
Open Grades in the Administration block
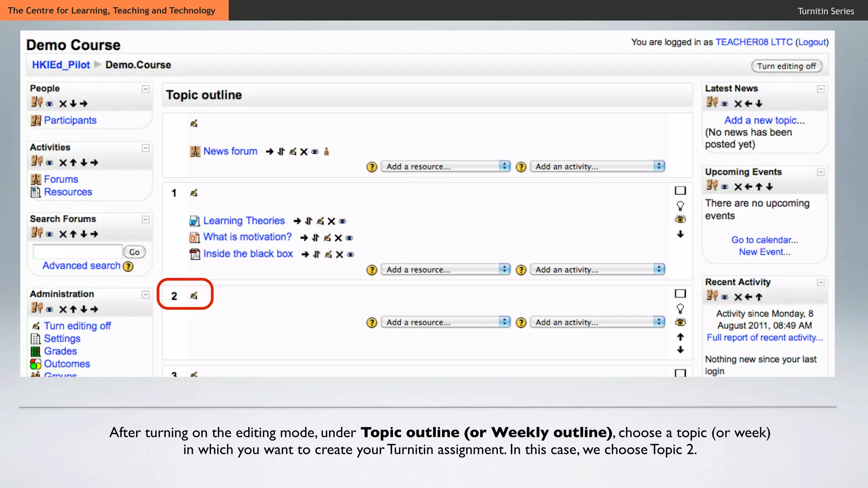pos(60,351)
